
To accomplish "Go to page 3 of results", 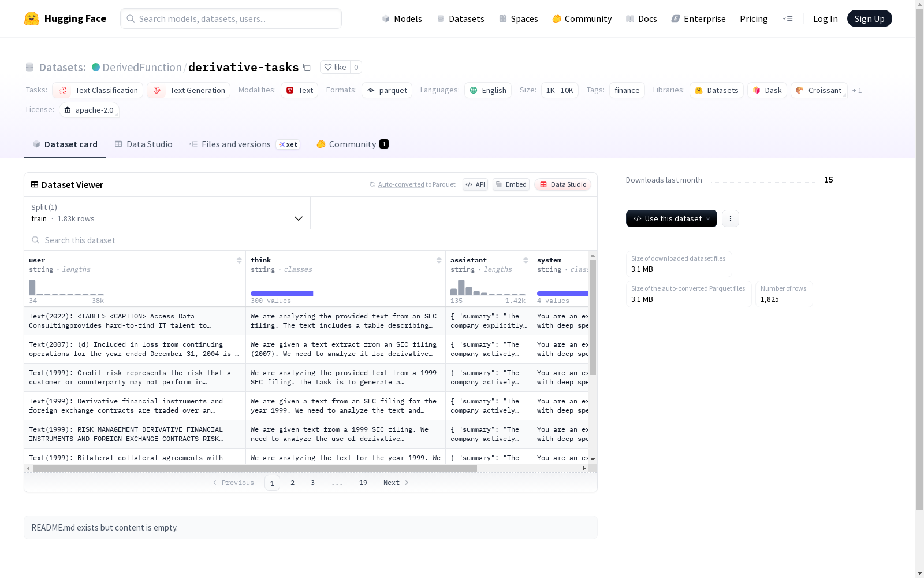I will pos(313,483).
